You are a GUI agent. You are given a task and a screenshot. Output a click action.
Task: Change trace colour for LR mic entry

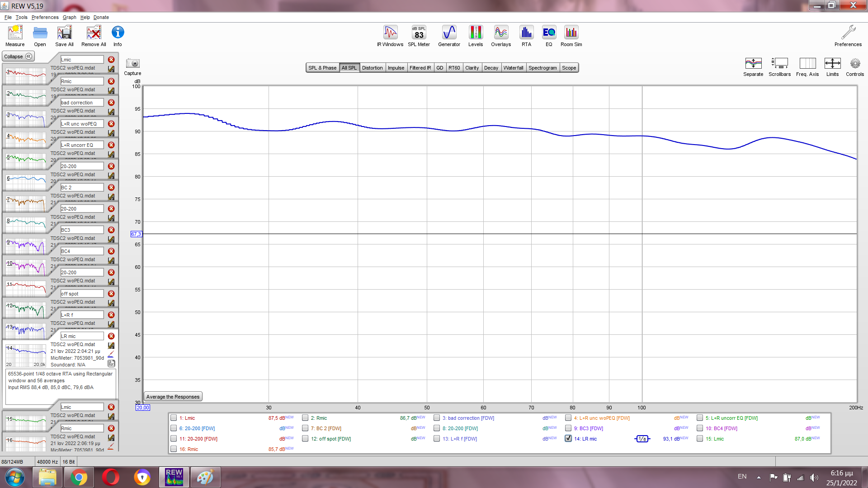[111, 355]
